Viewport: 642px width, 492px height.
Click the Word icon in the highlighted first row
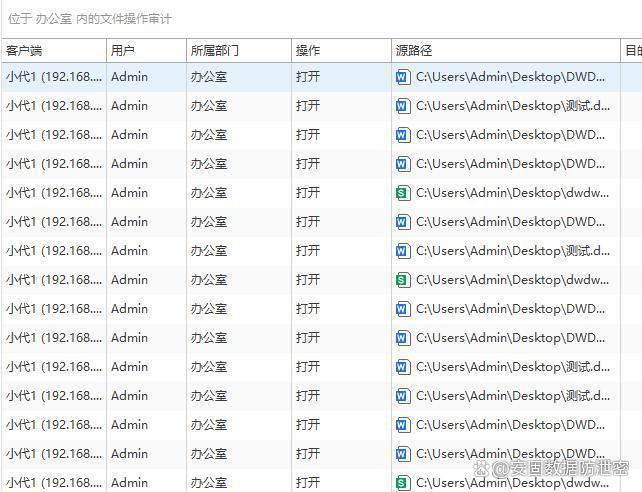[x=403, y=77]
